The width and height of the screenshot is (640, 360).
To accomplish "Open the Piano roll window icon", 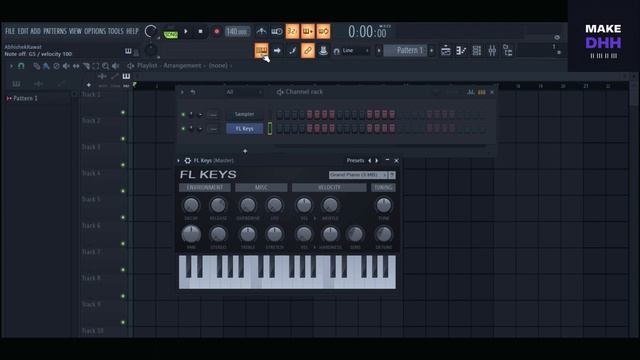I will tap(461, 51).
